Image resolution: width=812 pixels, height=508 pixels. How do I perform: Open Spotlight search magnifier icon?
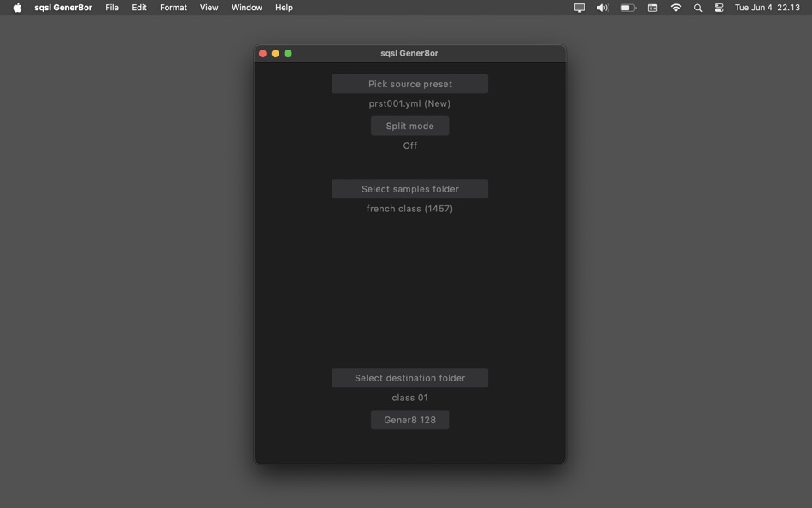[x=698, y=8]
